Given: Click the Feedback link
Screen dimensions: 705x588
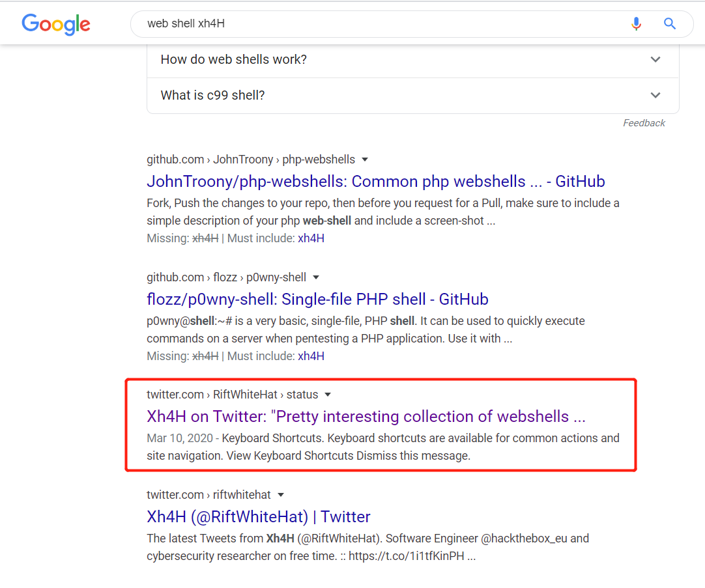Looking at the screenshot, I should [x=644, y=123].
